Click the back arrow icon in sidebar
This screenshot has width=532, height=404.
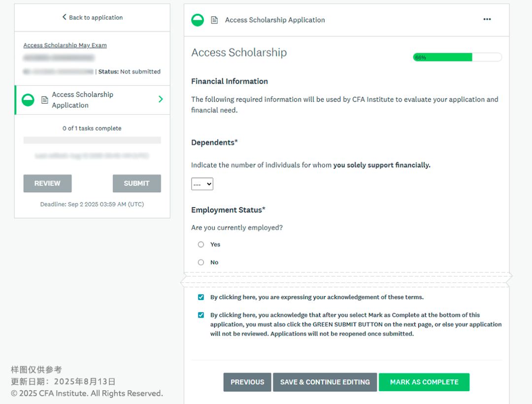pos(64,17)
